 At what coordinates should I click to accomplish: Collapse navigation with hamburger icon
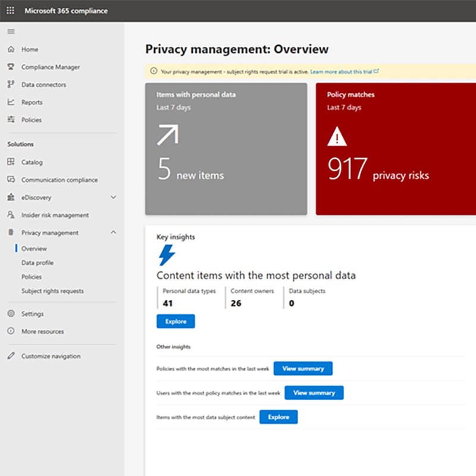[11, 32]
